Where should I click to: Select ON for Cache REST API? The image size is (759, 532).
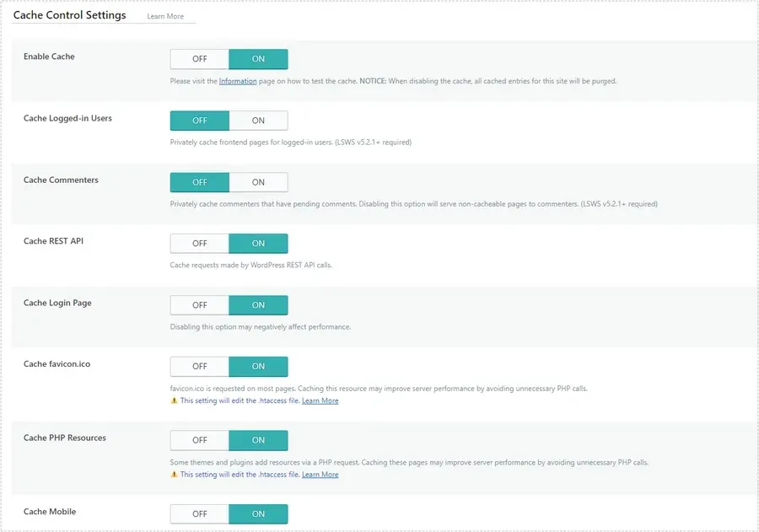click(x=259, y=244)
